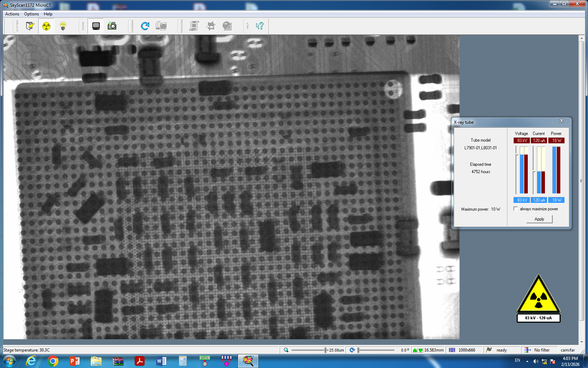The width and height of the screenshot is (588, 368).
Task: Toggle the video image monitor icon
Action: (96, 26)
